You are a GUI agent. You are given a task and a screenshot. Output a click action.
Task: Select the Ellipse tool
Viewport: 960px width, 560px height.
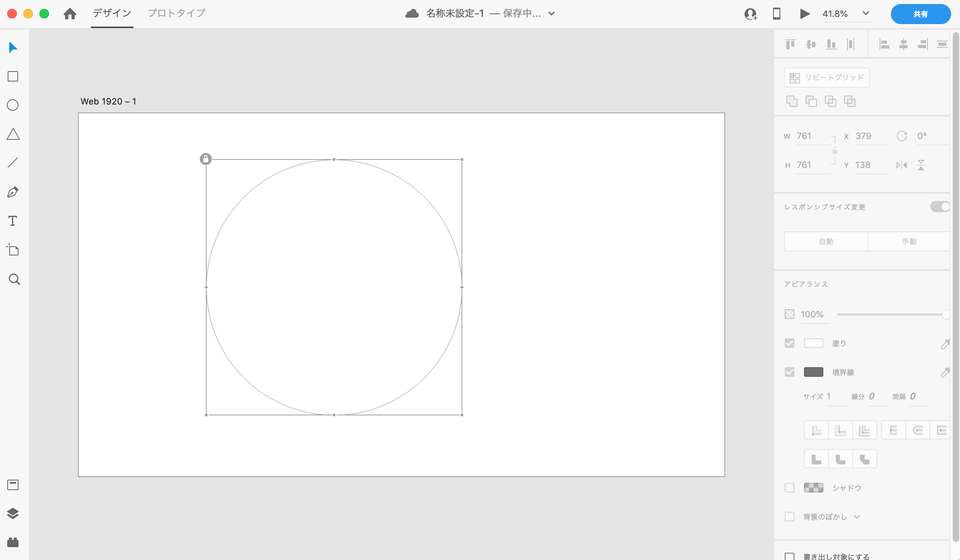pos(13,105)
